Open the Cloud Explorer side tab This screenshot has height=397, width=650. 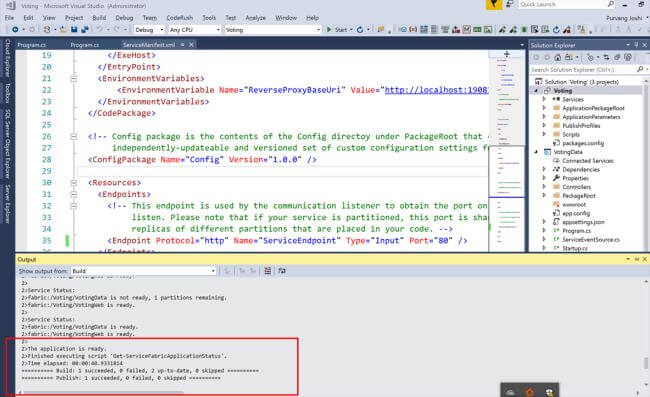[7, 58]
